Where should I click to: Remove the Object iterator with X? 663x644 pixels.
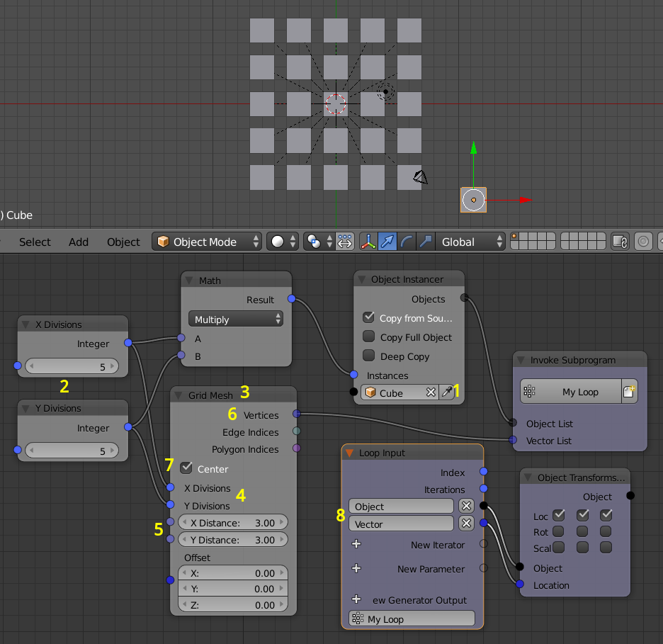pos(466,506)
